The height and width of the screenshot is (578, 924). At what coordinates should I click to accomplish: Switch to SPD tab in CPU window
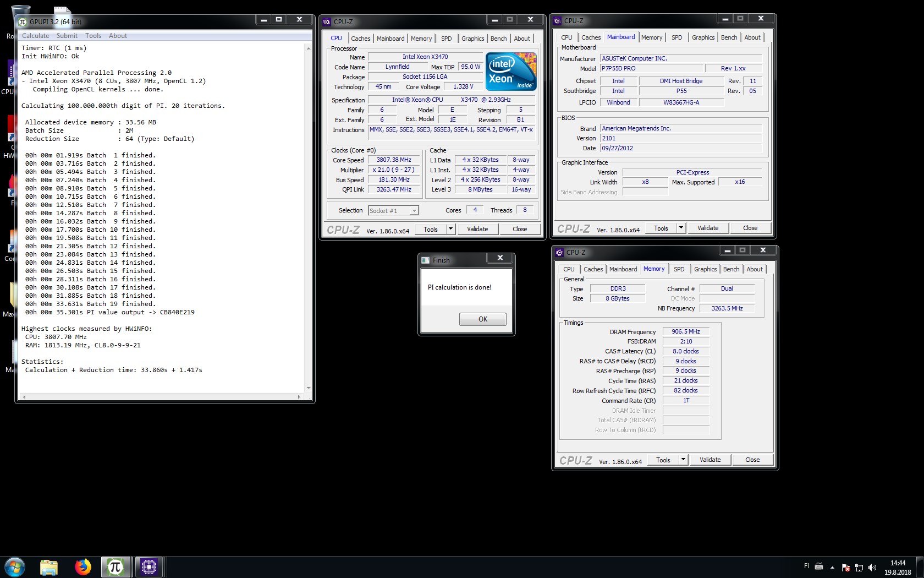pos(447,39)
